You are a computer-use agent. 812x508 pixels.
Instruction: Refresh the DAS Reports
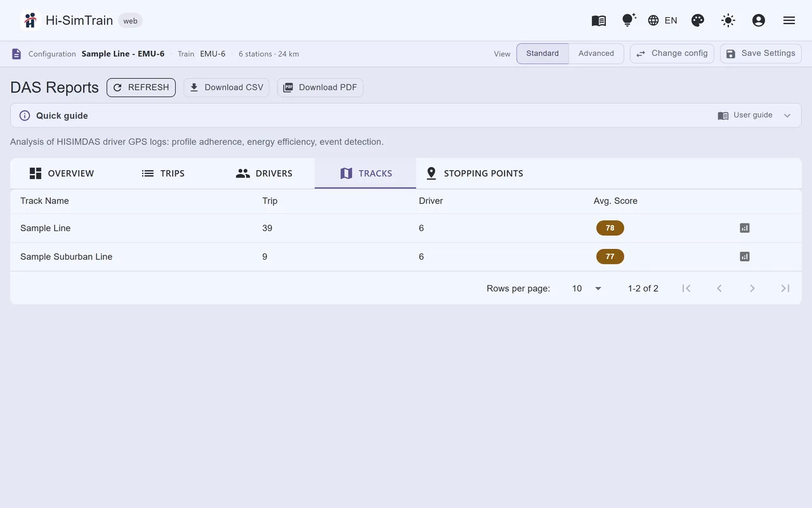[141, 88]
